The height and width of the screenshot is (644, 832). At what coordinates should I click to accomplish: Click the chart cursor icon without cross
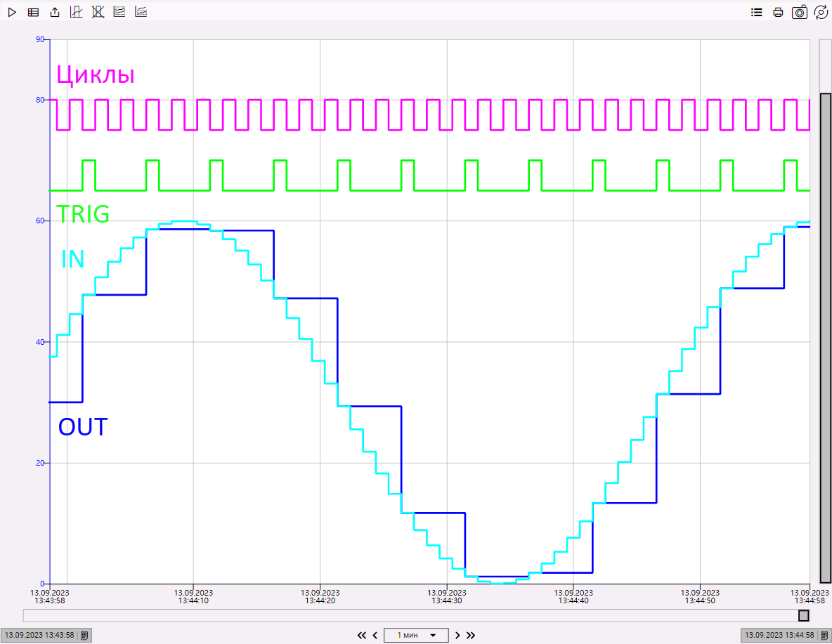[77, 12]
